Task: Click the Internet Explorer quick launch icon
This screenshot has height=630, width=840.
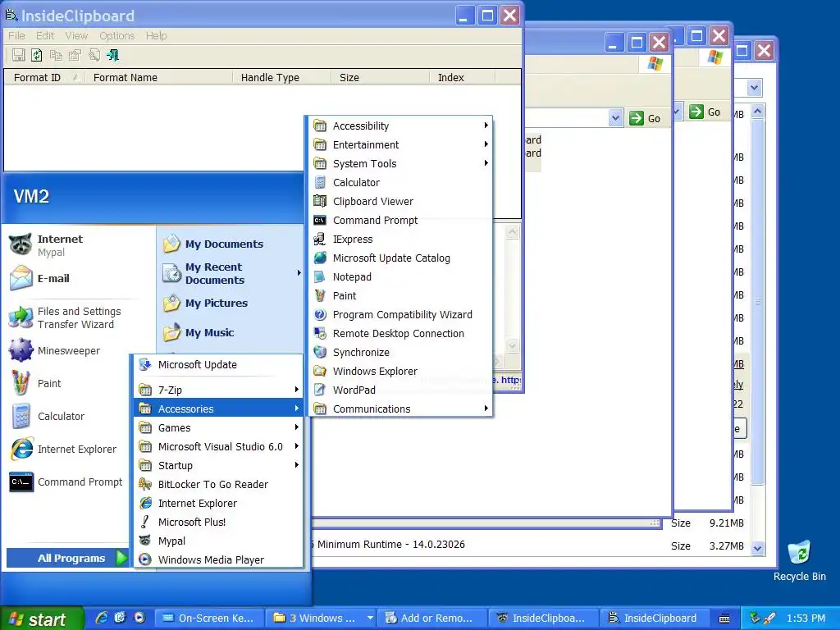Action: [101, 618]
